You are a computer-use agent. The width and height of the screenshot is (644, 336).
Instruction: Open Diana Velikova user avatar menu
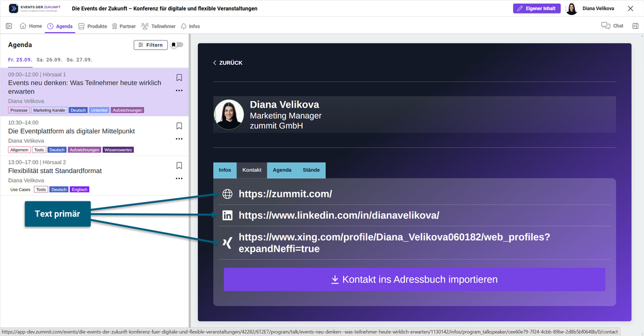[571, 8]
